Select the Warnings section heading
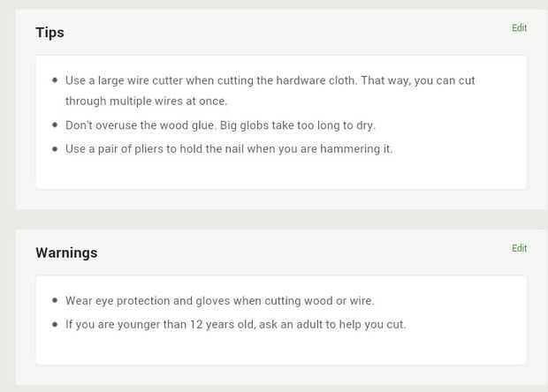Screen dimensions: 548x392 click(66, 253)
